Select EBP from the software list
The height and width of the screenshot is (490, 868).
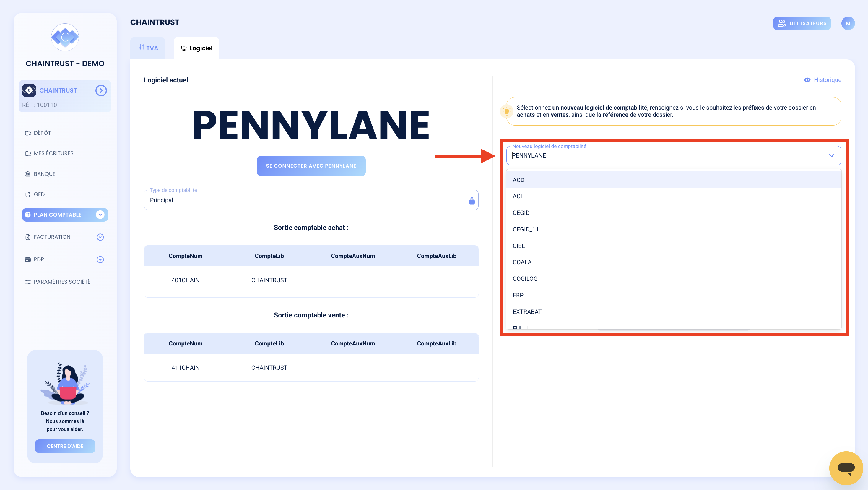[x=674, y=295]
